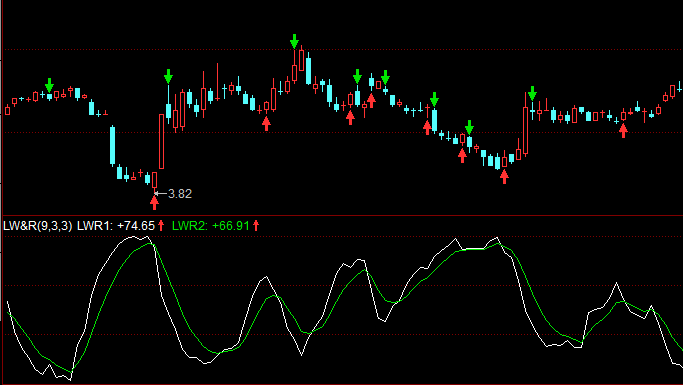The height and width of the screenshot is (385, 683).
Task: Select the 3.82 low price label
Action: [180, 194]
